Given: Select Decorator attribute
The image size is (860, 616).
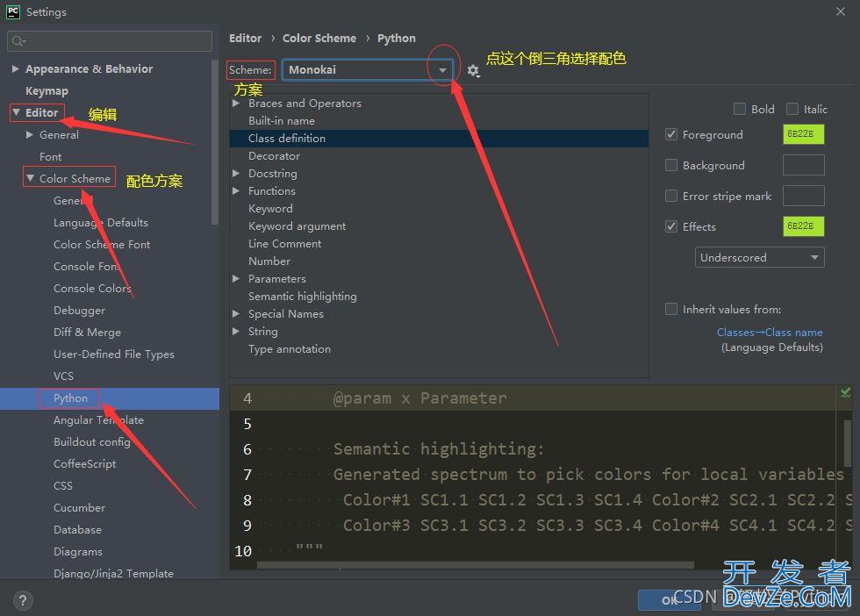Looking at the screenshot, I should (x=274, y=156).
